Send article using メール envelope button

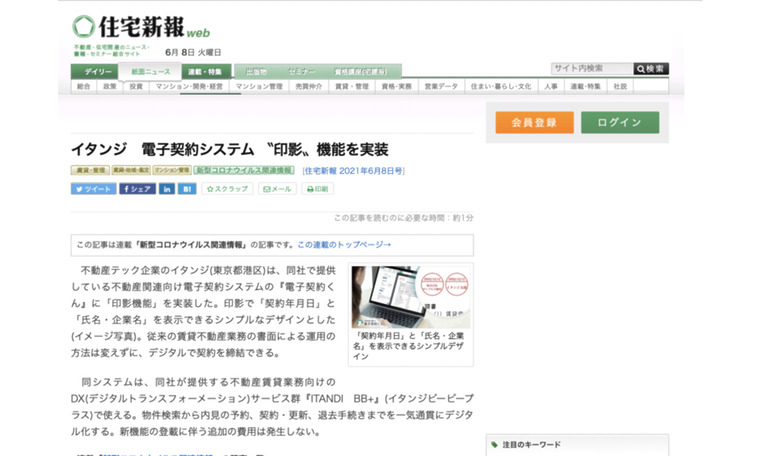tap(277, 188)
